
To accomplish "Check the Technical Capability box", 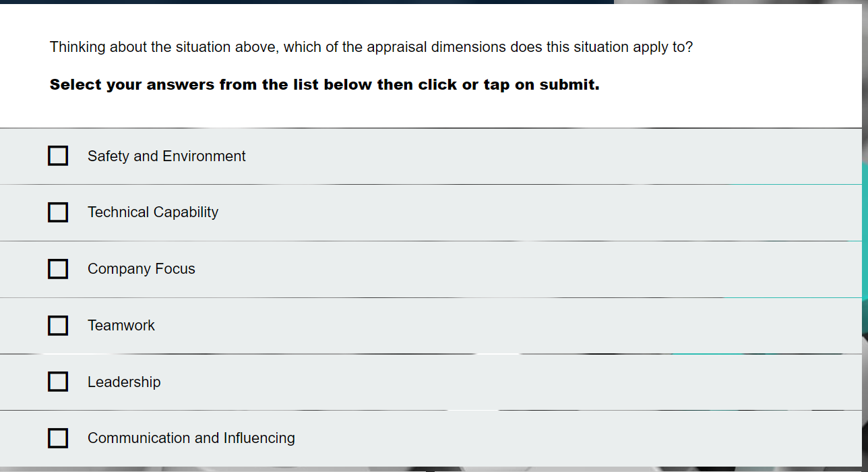I will point(58,212).
